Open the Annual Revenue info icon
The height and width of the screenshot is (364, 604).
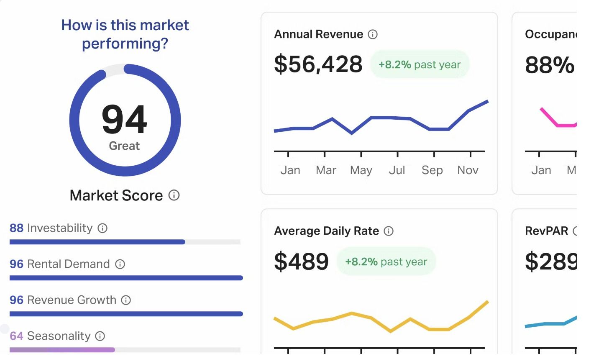coord(373,34)
